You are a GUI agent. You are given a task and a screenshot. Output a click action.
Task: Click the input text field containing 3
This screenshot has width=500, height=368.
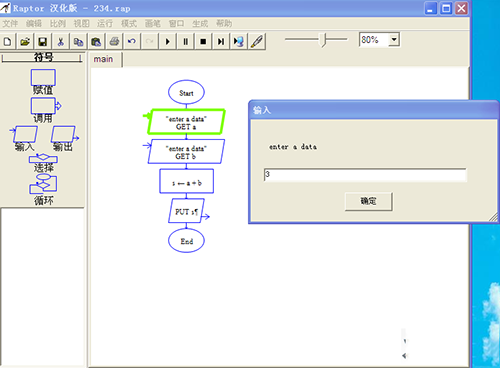(365, 175)
